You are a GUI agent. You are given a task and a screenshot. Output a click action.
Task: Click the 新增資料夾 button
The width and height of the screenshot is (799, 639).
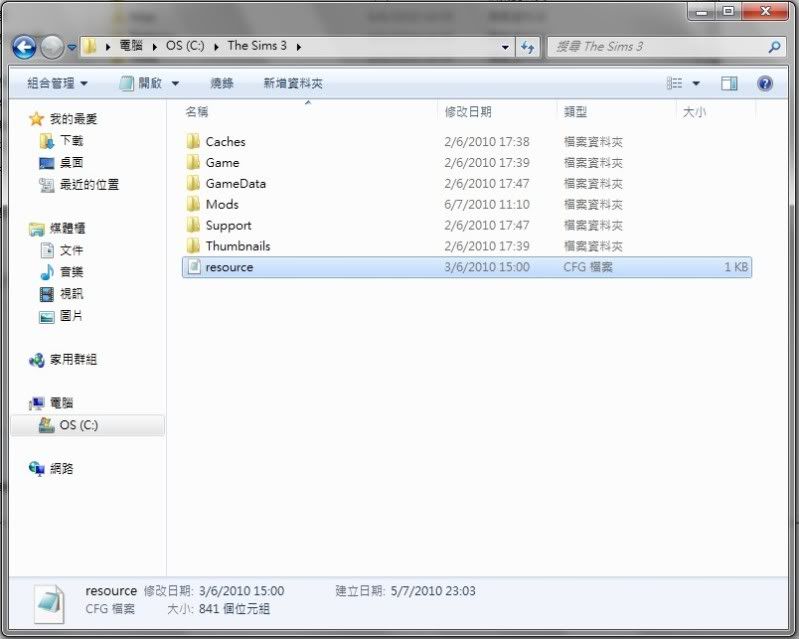293,84
